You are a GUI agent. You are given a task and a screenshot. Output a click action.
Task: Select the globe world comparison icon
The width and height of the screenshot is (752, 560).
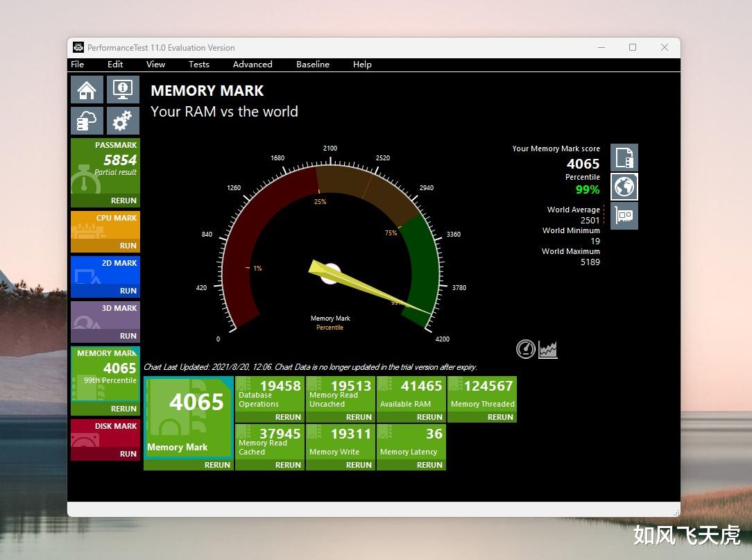[x=624, y=187]
